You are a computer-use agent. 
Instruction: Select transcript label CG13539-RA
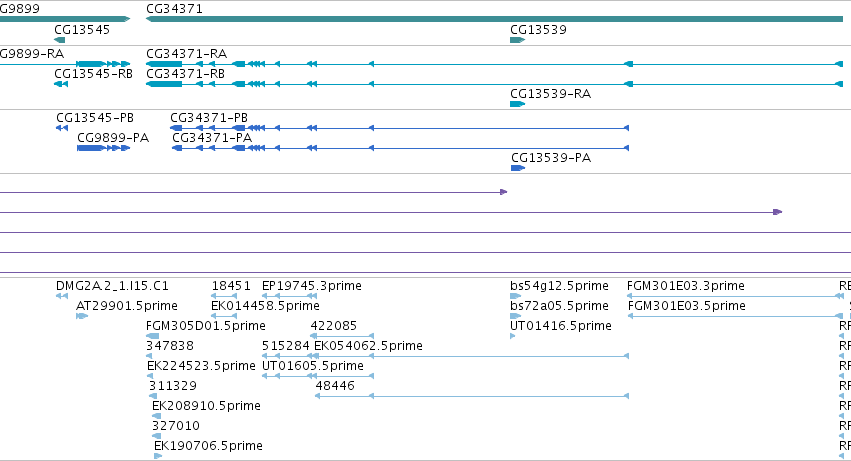550,93
